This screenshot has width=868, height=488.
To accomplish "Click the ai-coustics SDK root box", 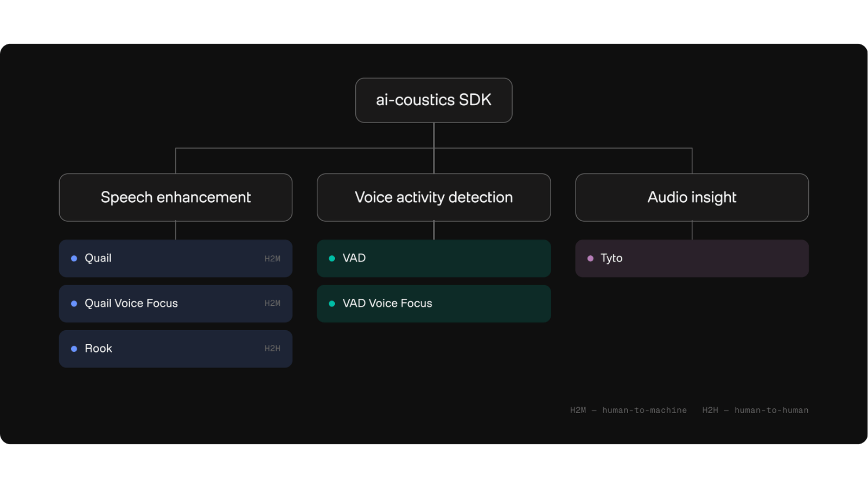I will (433, 100).
